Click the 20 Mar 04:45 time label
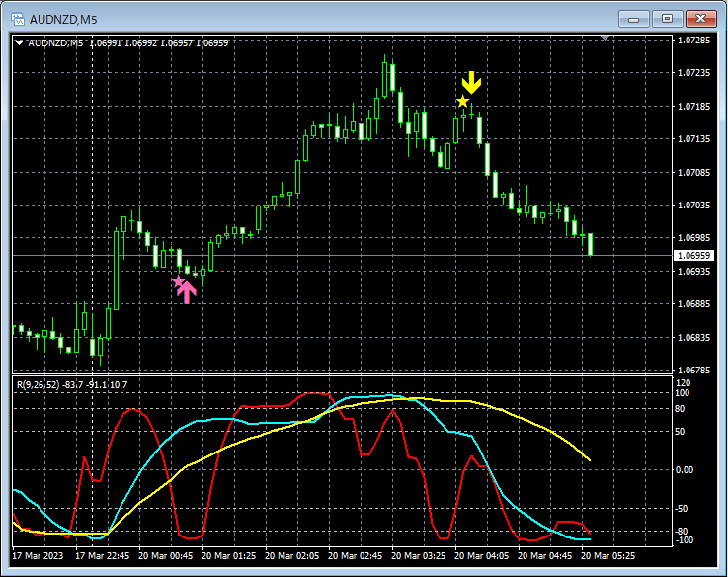This screenshot has height=577, width=728. (544, 555)
